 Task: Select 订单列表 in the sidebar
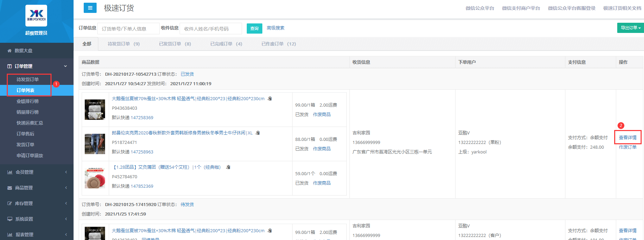(x=25, y=90)
